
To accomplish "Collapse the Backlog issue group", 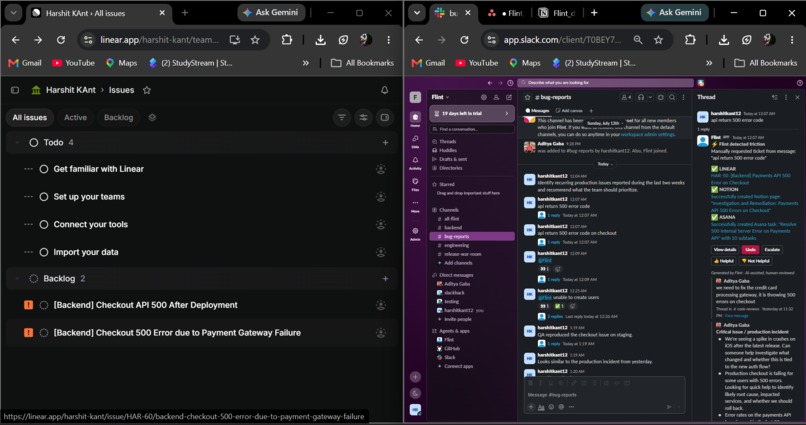I will click(x=17, y=279).
